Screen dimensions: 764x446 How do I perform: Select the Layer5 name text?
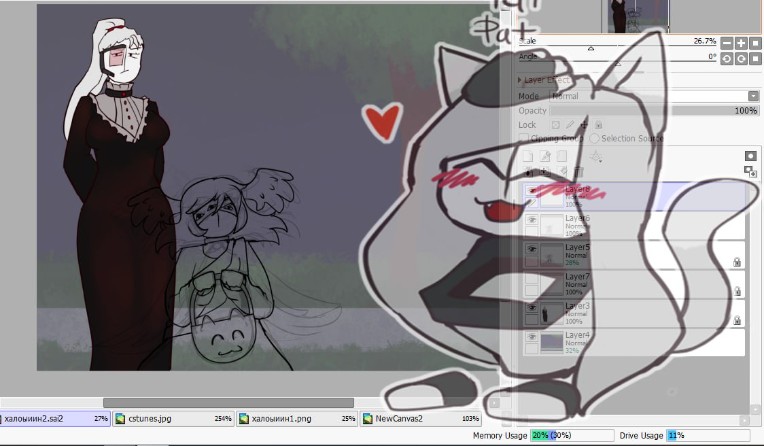(577, 247)
